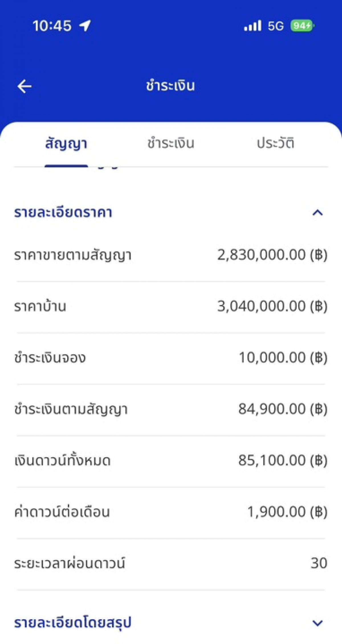Tap the ชำระเงิน page title
Viewport: 342px width, 644px height.
[170, 86]
